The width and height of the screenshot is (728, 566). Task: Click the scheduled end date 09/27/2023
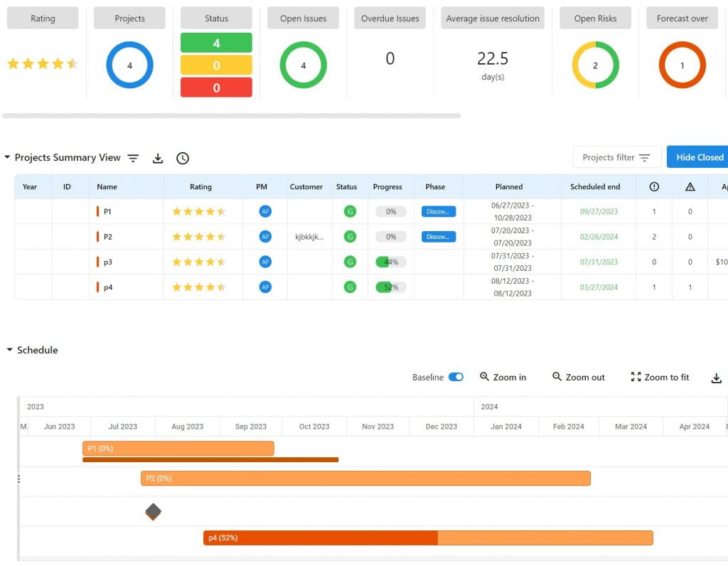tap(599, 211)
